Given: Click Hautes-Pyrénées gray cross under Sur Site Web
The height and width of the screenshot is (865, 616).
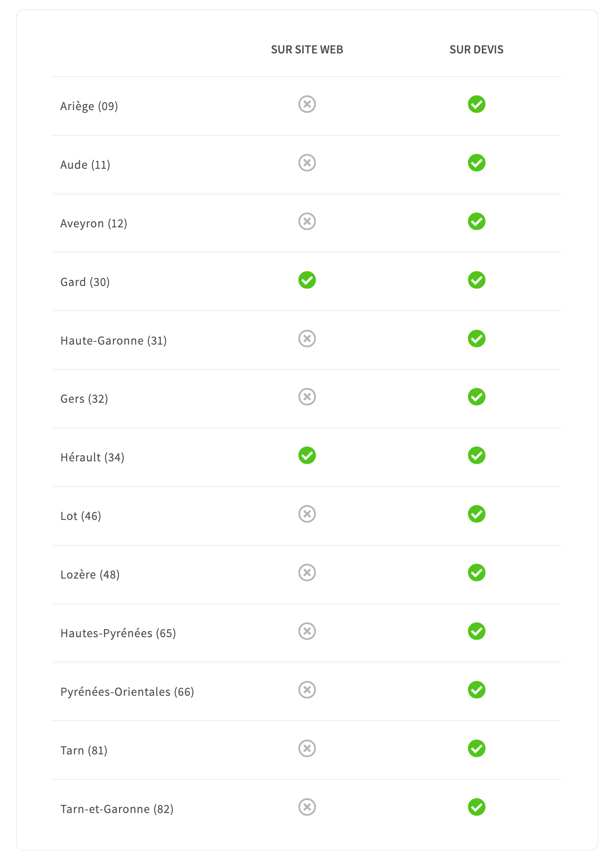Looking at the screenshot, I should click(307, 631).
